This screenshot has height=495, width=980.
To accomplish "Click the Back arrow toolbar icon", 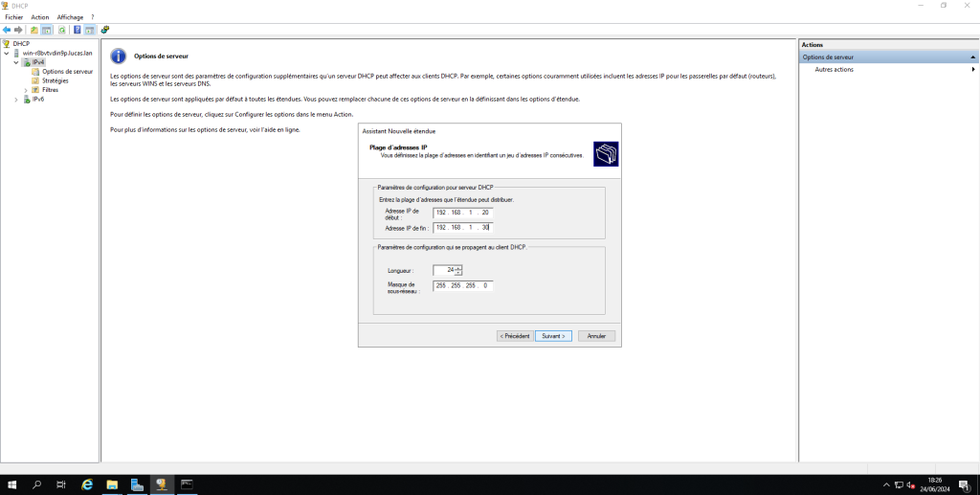I will (x=7, y=30).
